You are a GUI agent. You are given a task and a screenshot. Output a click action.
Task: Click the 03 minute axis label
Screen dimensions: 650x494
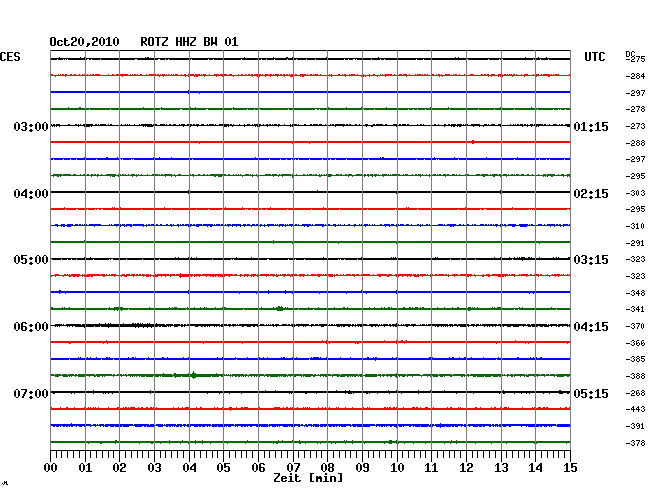pyautogui.click(x=154, y=468)
